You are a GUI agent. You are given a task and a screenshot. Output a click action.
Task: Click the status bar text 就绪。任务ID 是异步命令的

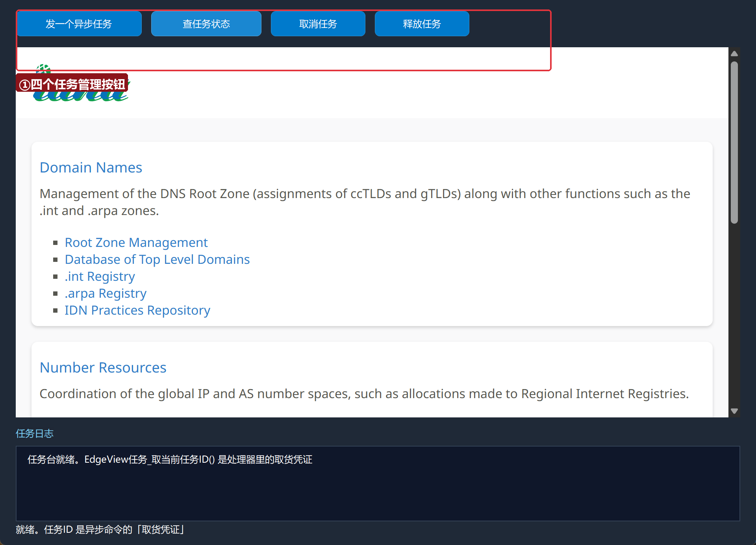pos(74,530)
